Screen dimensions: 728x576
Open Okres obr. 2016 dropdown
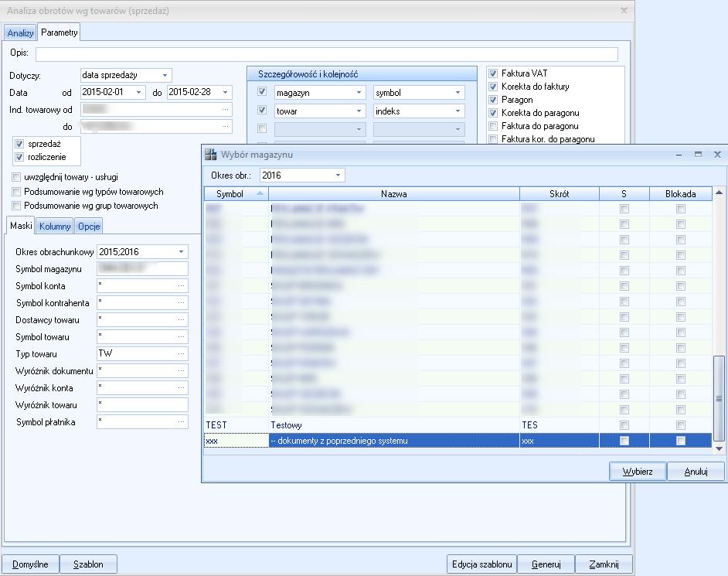(338, 176)
